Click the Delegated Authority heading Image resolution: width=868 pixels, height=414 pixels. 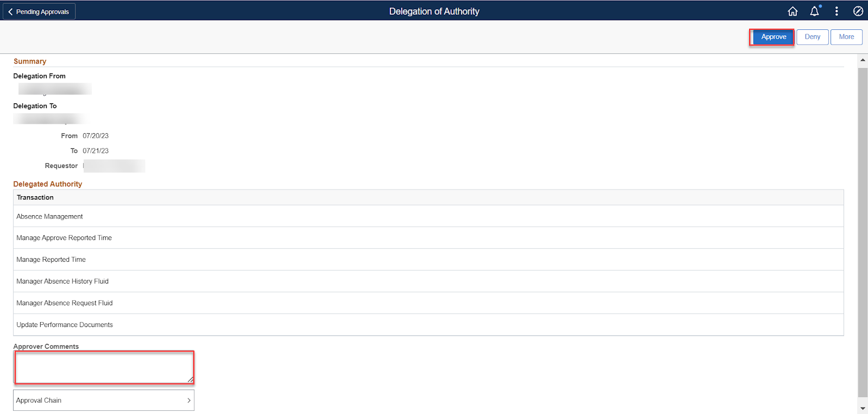(x=48, y=184)
